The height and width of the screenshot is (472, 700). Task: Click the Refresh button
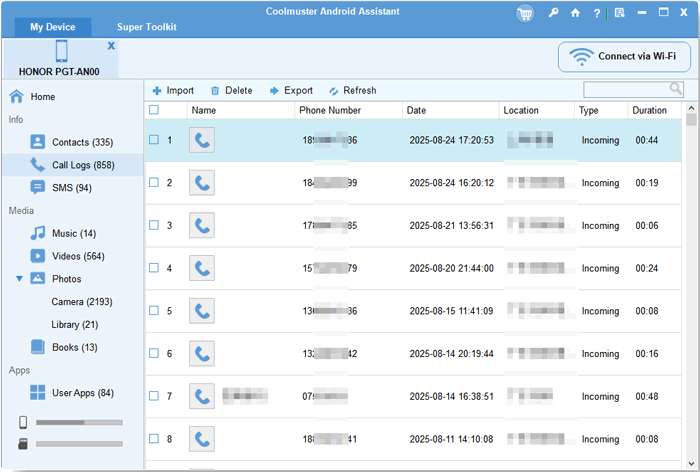coord(353,91)
